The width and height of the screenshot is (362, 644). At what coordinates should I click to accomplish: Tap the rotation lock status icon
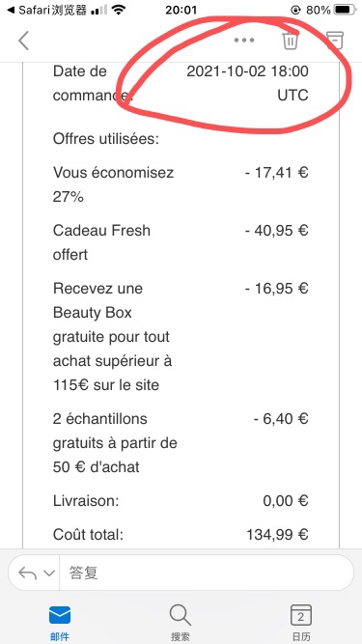295,10
